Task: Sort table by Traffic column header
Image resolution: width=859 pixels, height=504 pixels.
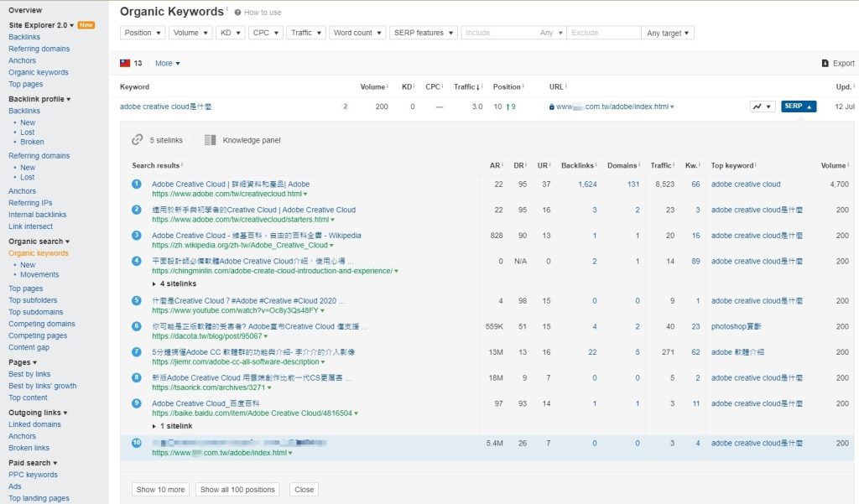Action: [x=467, y=86]
